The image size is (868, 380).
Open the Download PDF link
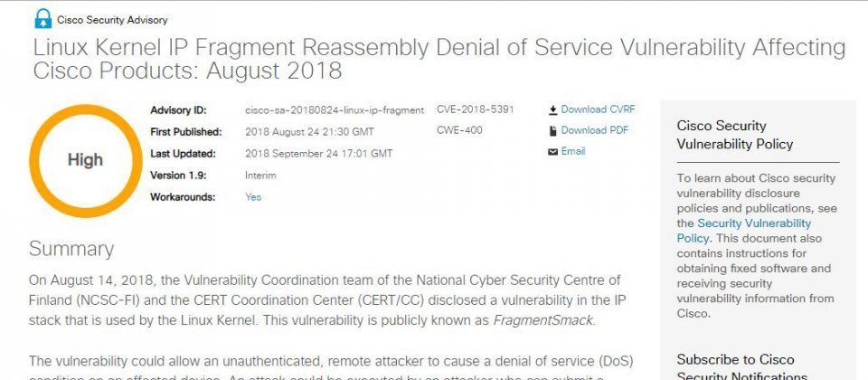[595, 130]
